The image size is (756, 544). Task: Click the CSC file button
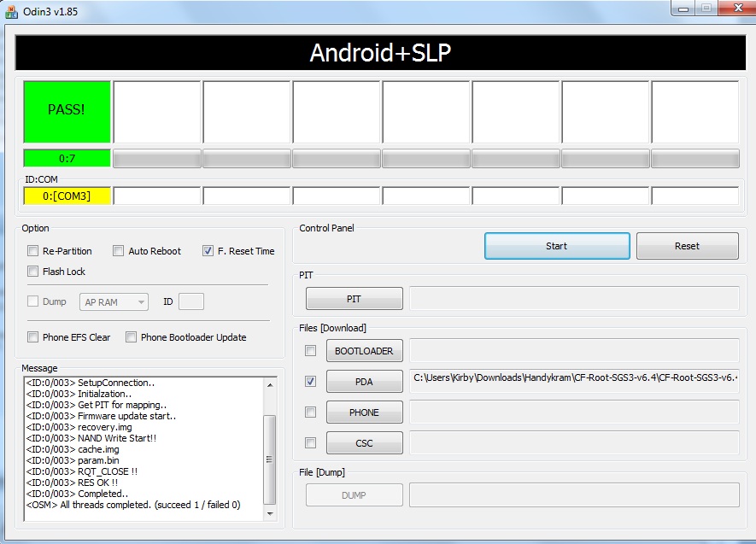click(365, 443)
